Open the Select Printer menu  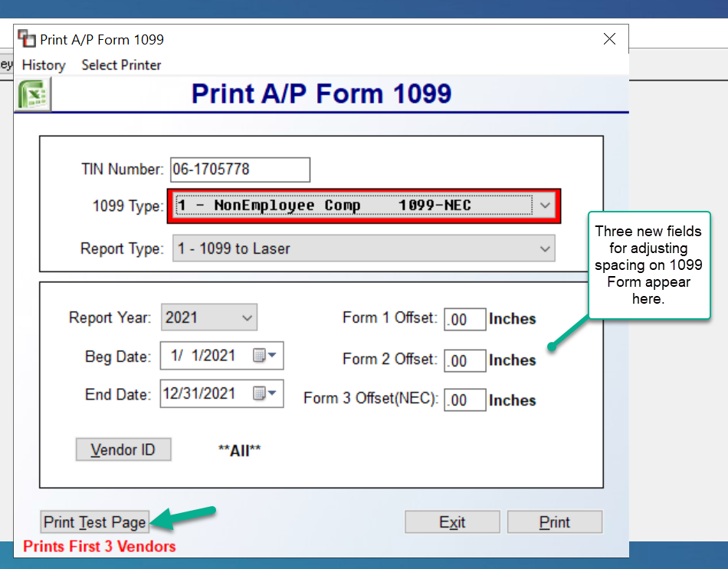click(x=120, y=65)
